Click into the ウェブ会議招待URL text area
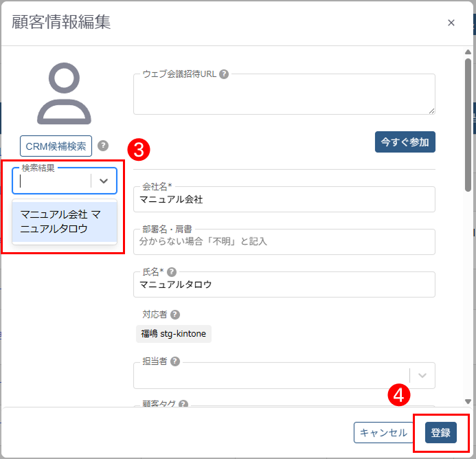 pos(284,95)
